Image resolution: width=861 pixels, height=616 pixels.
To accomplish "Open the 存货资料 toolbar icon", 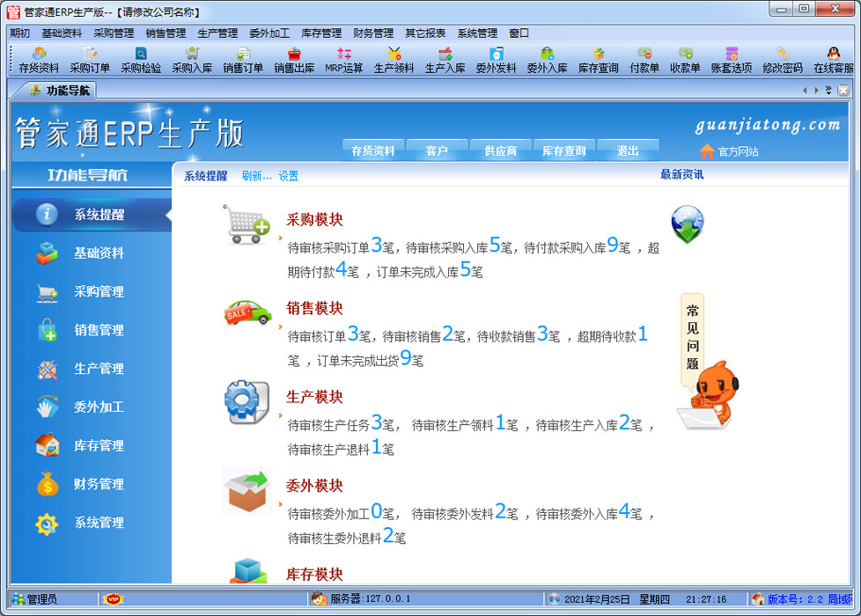I will coord(39,60).
